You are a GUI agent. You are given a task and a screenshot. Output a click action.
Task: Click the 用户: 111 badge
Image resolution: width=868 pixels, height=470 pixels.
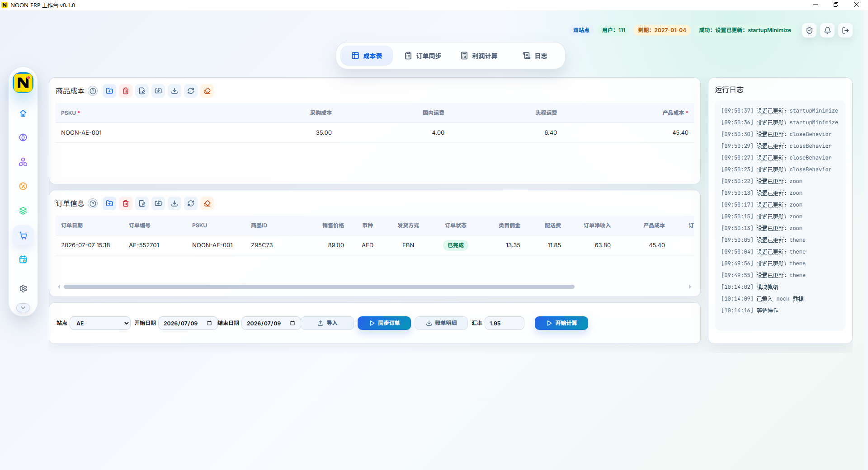tap(613, 30)
